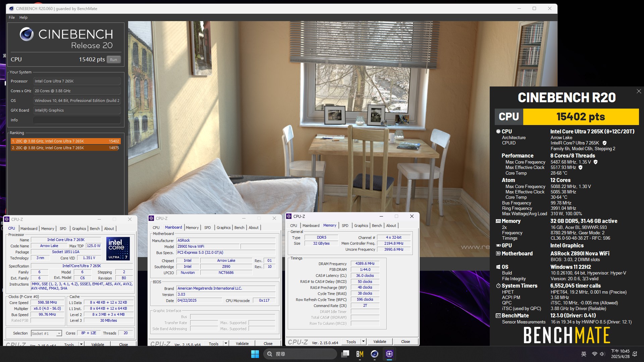The height and width of the screenshot is (362, 644).
Task: Click verified shield next to CPUID
Action: tap(604, 143)
